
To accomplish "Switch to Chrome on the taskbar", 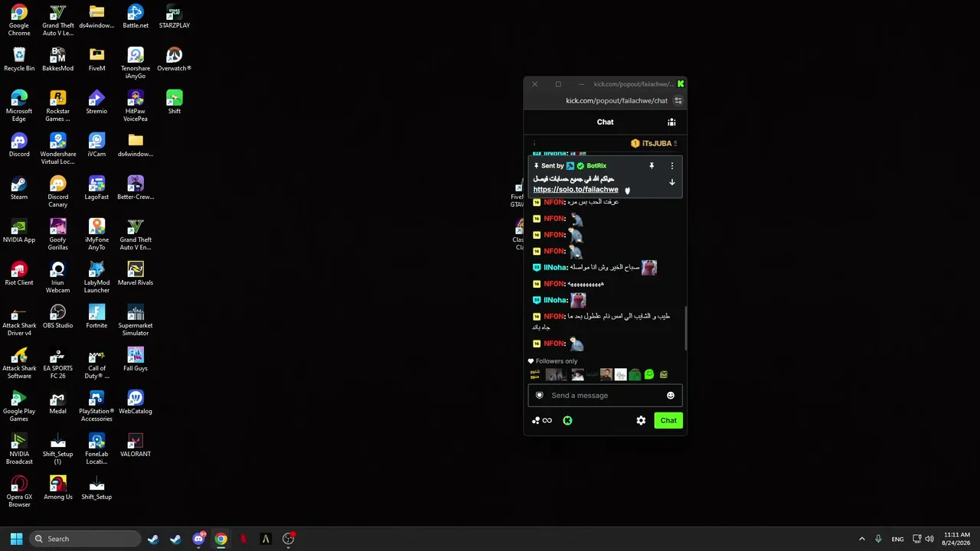I will (220, 539).
